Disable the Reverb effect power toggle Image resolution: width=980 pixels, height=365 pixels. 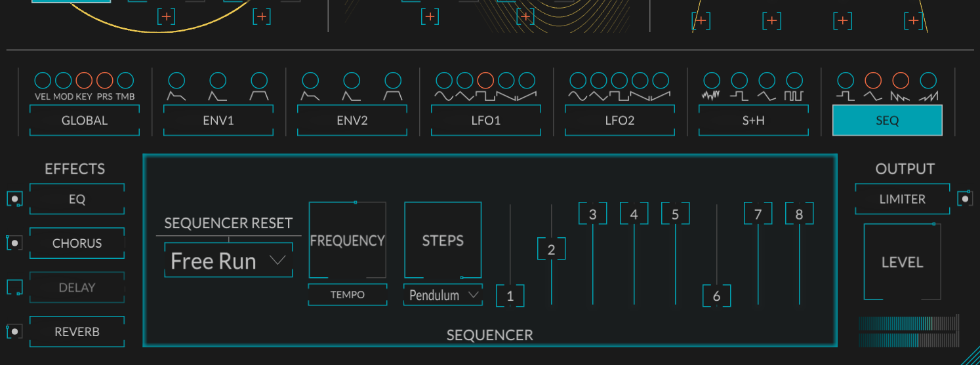[14, 332]
